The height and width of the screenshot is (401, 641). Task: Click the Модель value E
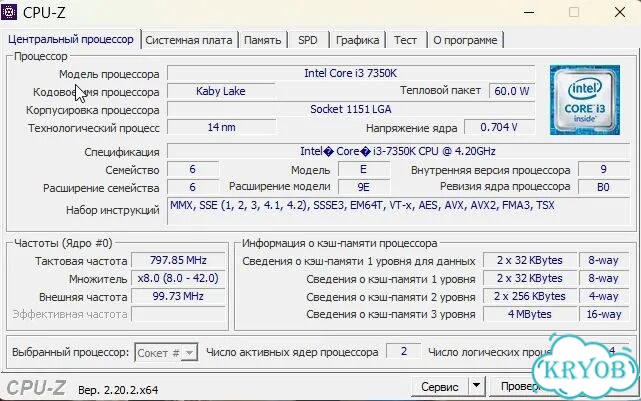(363, 169)
